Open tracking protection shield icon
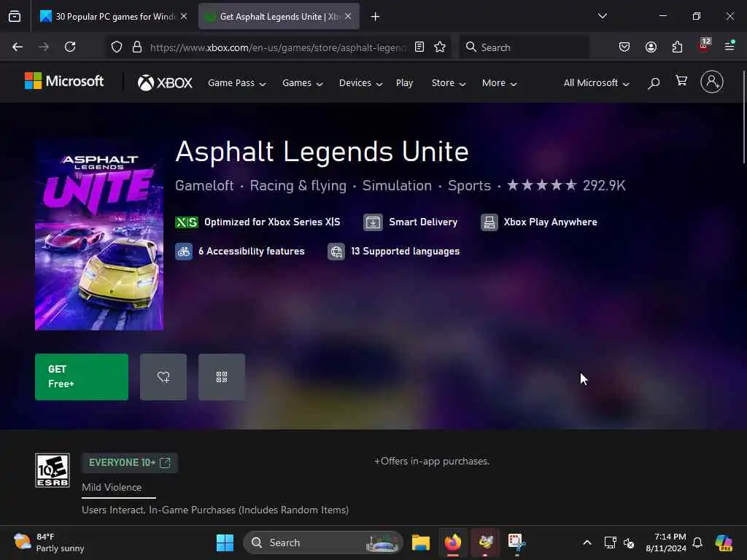747x560 pixels. click(x=117, y=47)
